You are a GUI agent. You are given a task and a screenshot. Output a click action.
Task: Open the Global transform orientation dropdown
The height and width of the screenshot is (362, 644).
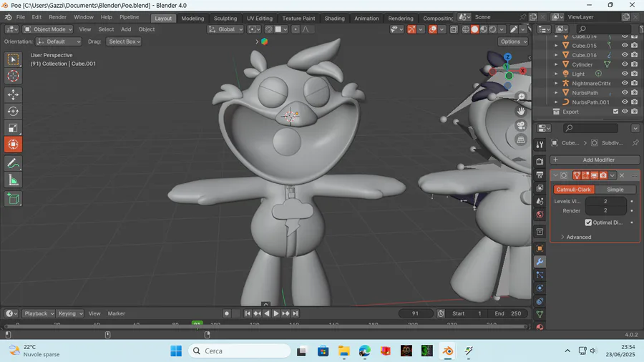tap(225, 29)
